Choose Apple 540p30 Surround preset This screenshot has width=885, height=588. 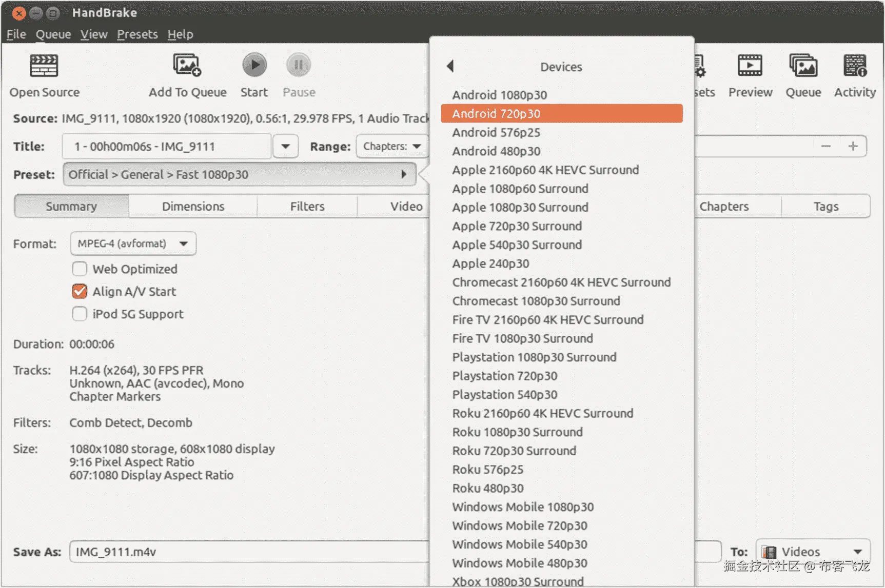pos(562,245)
